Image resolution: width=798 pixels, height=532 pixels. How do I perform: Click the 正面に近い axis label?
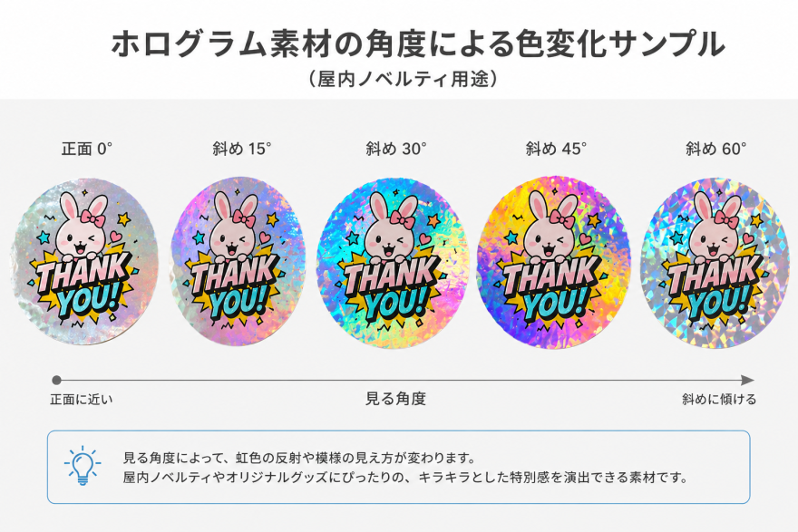[82, 399]
